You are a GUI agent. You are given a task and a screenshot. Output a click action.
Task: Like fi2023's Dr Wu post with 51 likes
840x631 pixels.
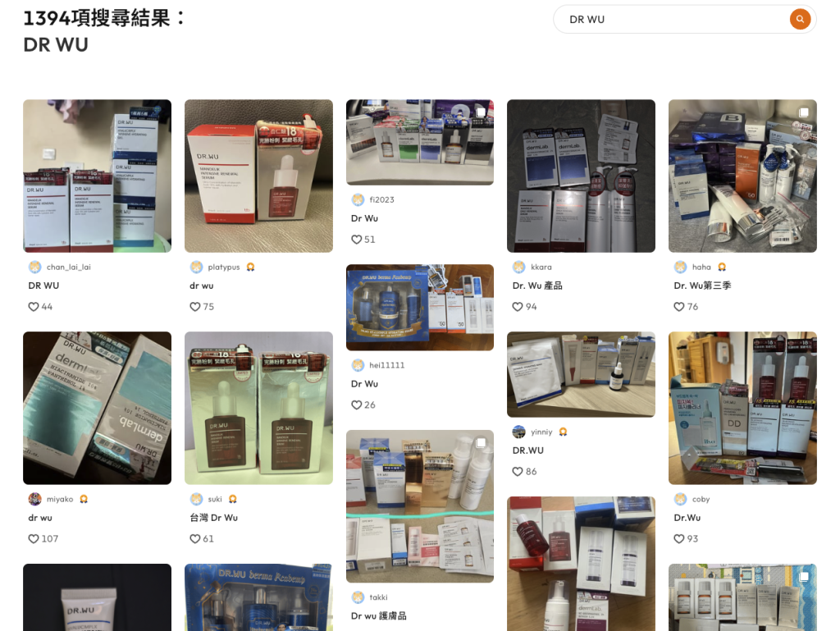click(x=356, y=240)
